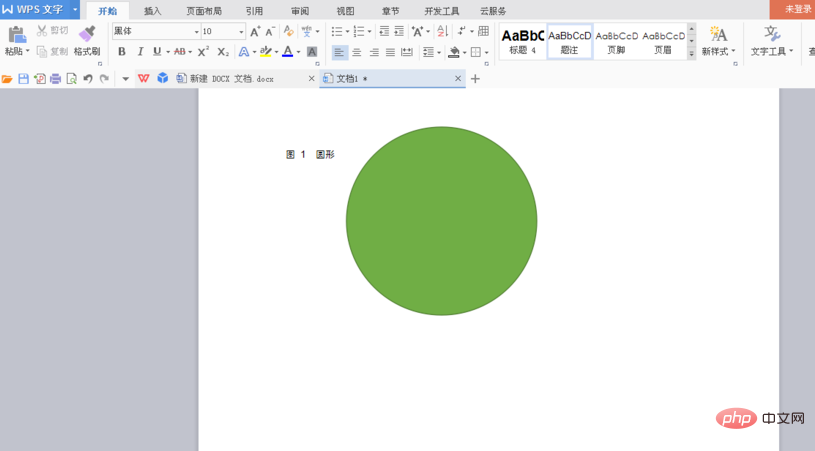
Task: Open the 文字工具 dropdown menu
Action: pos(772,40)
